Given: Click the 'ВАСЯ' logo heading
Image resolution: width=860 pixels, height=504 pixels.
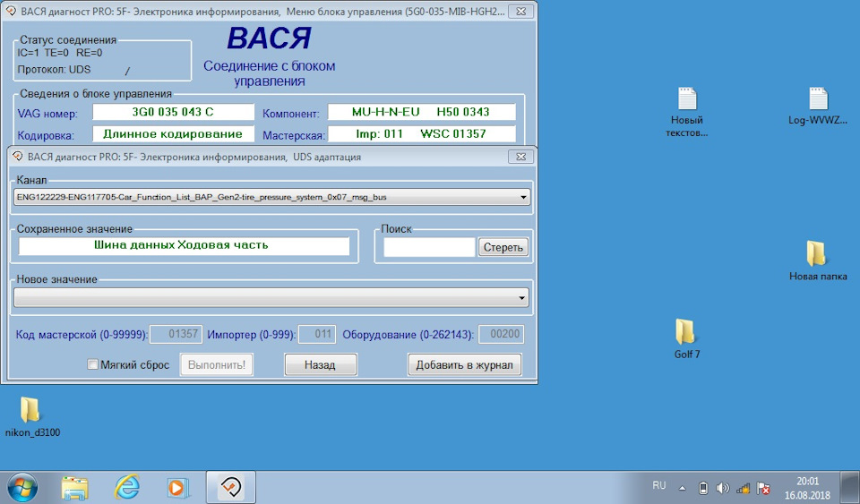Looking at the screenshot, I should [270, 38].
